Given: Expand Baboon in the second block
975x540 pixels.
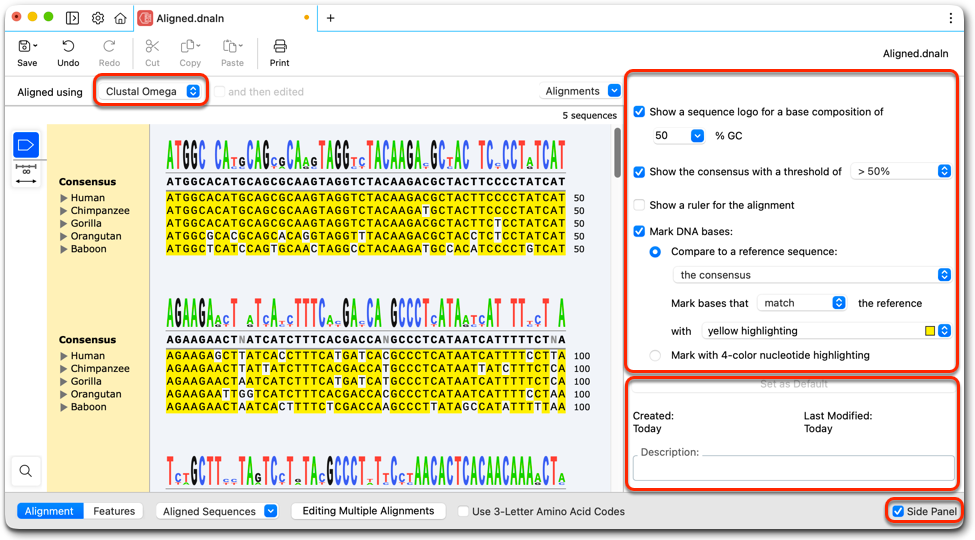Looking at the screenshot, I should [63, 407].
